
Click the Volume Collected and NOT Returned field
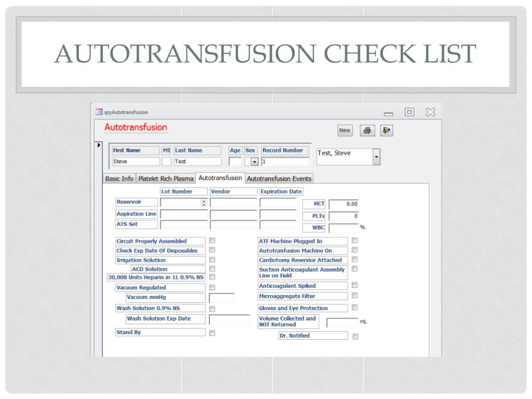[x=342, y=322]
